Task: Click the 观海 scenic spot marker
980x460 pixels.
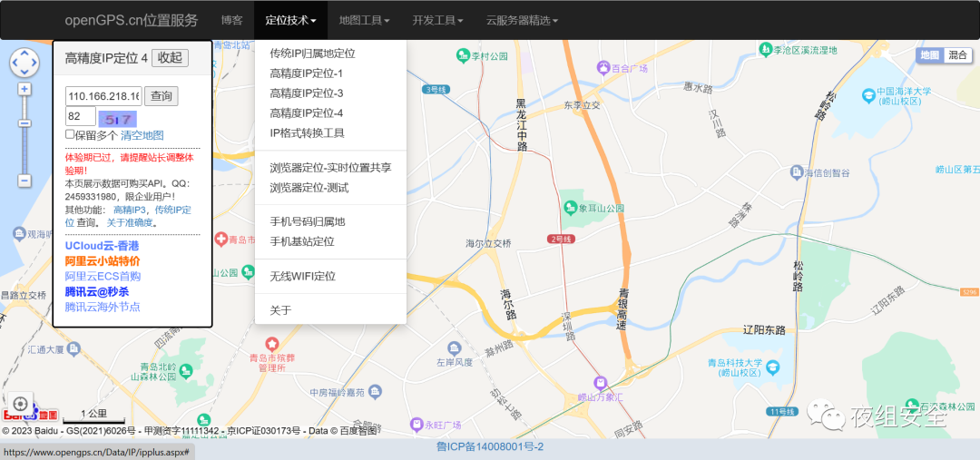Action: pos(19,234)
